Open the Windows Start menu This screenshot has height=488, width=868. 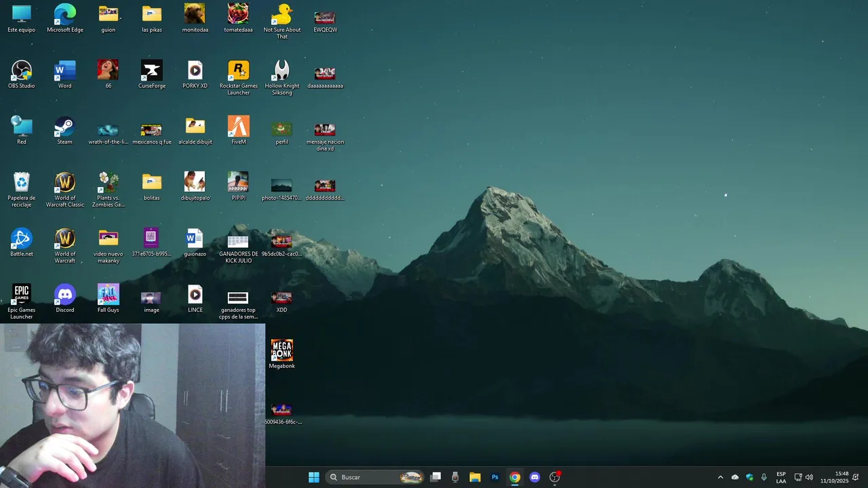[x=314, y=477]
